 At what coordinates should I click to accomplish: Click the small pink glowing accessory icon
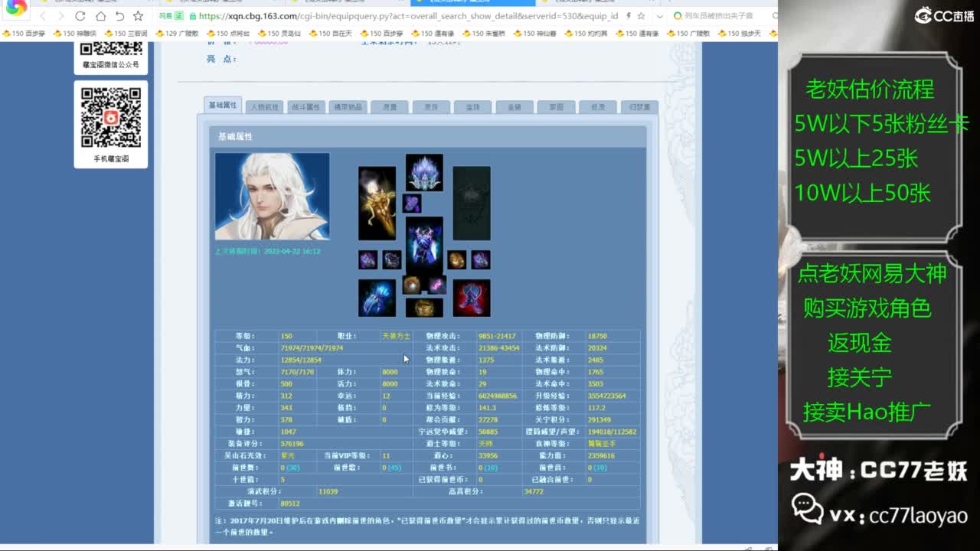pyautogui.click(x=436, y=285)
